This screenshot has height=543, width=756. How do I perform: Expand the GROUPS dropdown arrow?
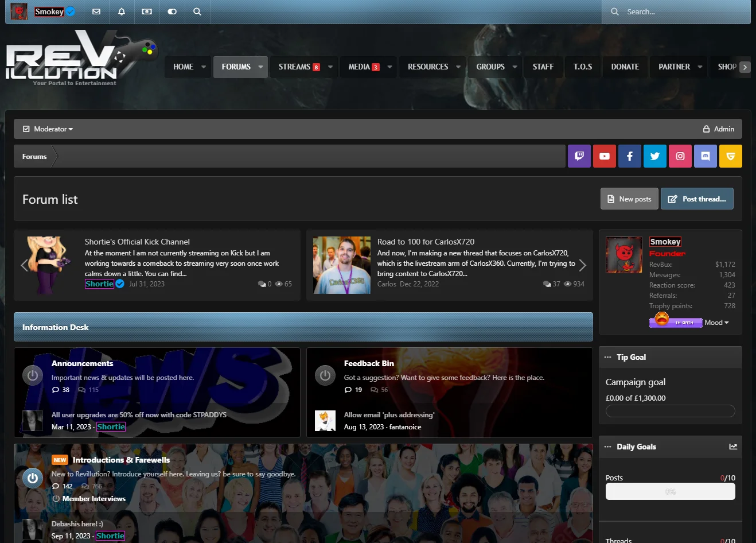coord(515,67)
